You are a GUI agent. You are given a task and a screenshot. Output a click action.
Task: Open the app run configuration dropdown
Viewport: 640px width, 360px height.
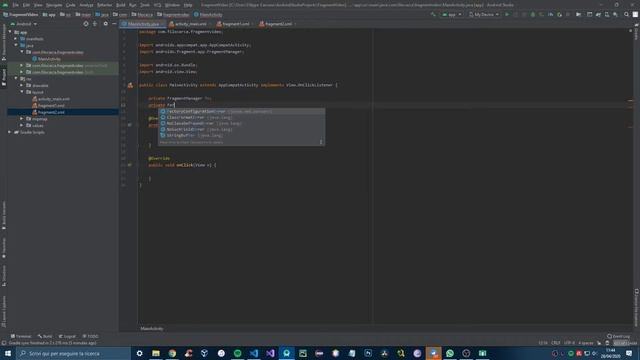tap(452, 15)
